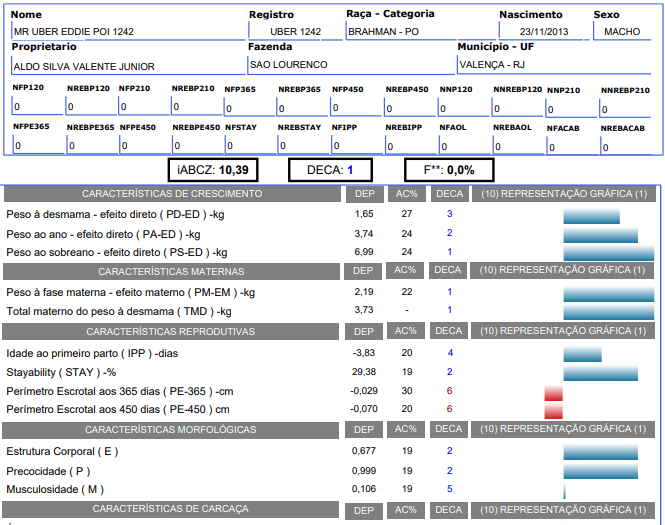665x525 pixels.
Task: Click the DECA value for Stayability row
Action: (x=450, y=372)
